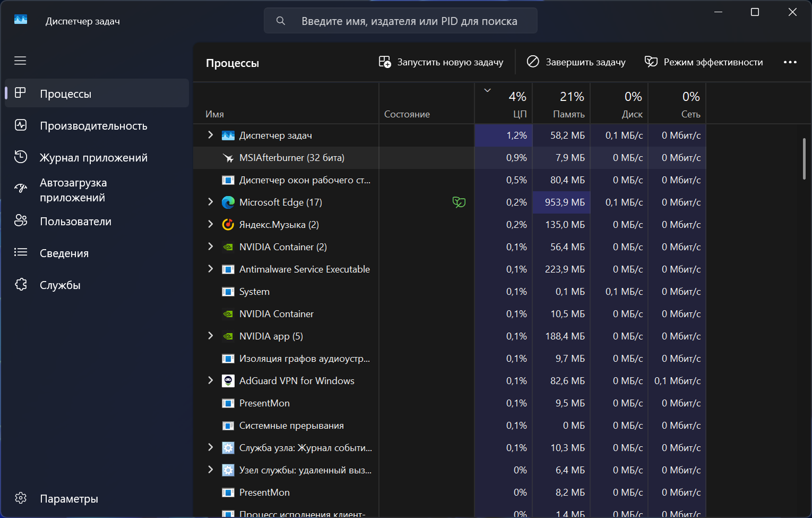The image size is (812, 518).
Task: Select the MSIAfterburner (32 бита) row
Action: 449,158
